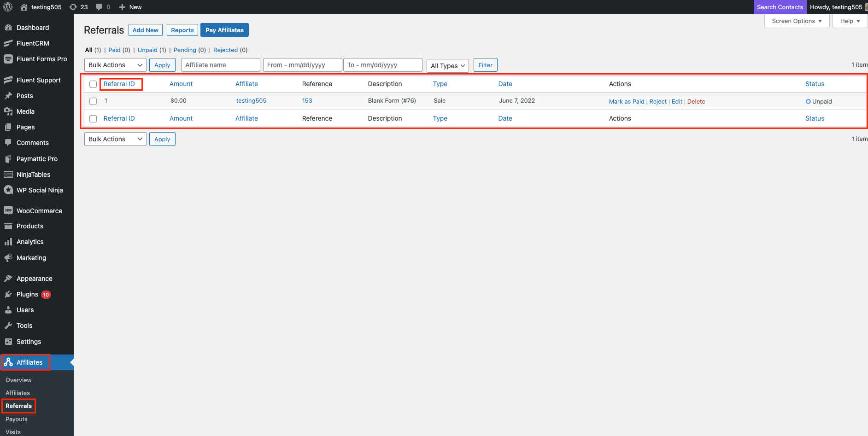Check the checkbox for referral 1
This screenshot has height=436, width=868.
[93, 101]
